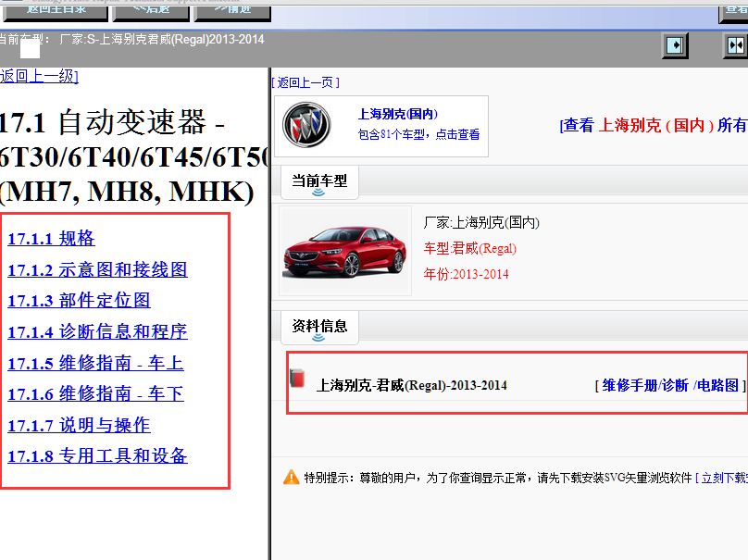Open 17.1.7 说明与操作
Screen dimensions: 748x560
pos(79,425)
